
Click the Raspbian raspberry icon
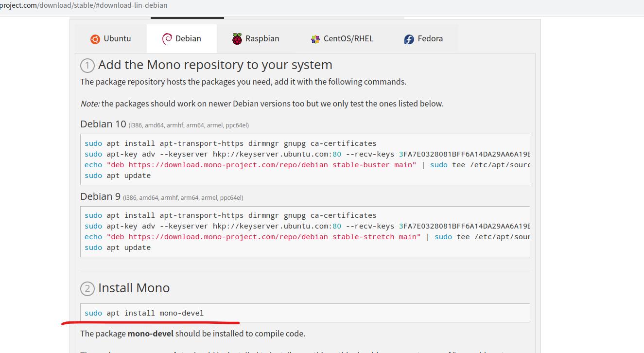[237, 39]
